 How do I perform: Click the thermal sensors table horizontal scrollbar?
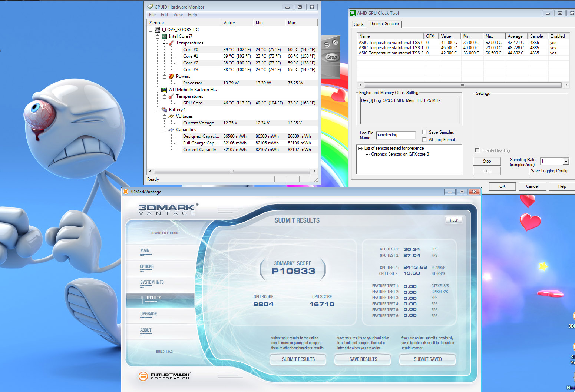pos(463,85)
